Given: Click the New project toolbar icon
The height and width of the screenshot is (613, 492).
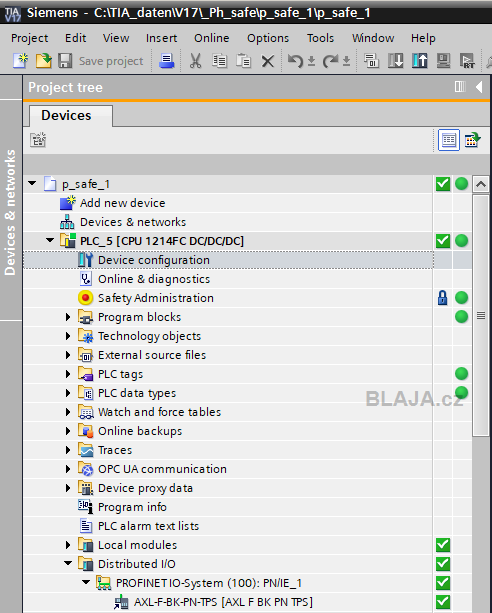Looking at the screenshot, I should (20, 61).
